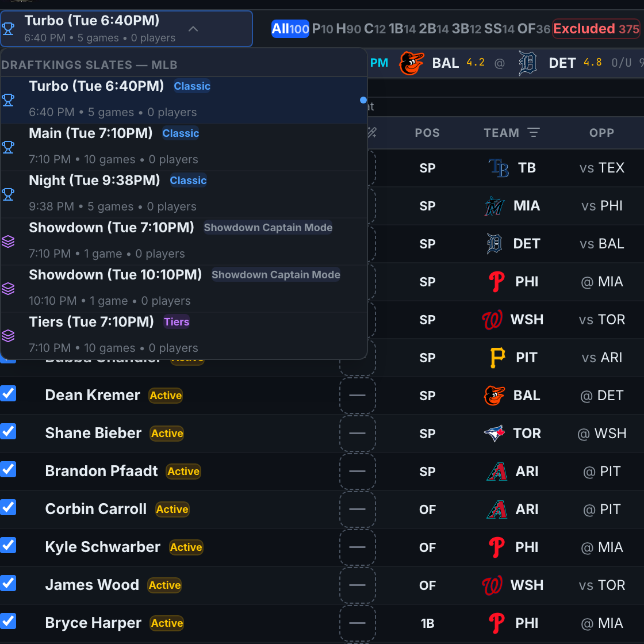This screenshot has height=644, width=644.
Task: Filter by H 90 hitters tab
Action: [348, 29]
